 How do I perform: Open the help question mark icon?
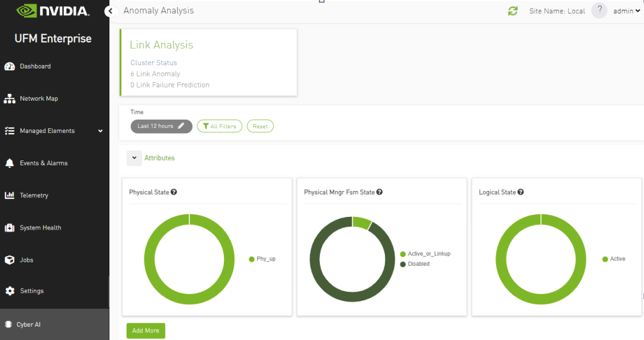[x=599, y=10]
